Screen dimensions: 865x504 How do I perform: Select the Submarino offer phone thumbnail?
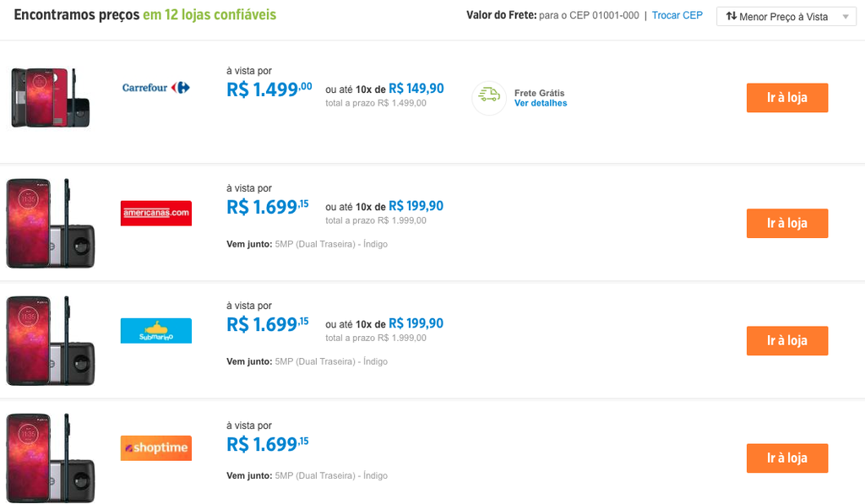point(51,341)
